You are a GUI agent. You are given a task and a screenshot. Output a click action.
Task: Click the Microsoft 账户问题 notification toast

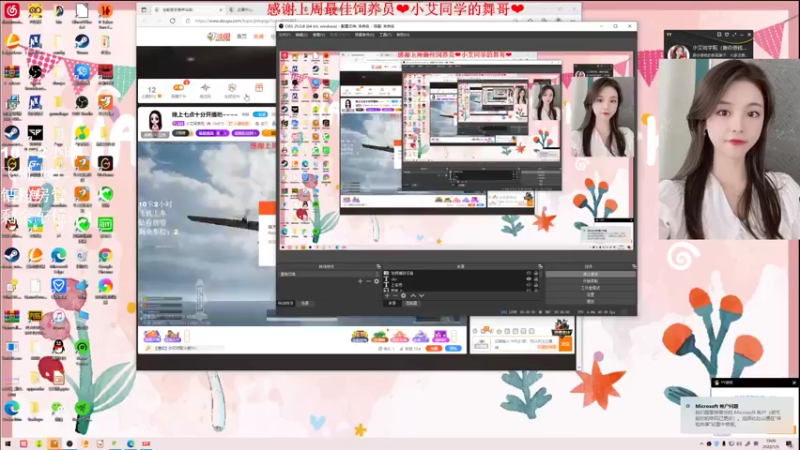pyautogui.click(x=737, y=416)
